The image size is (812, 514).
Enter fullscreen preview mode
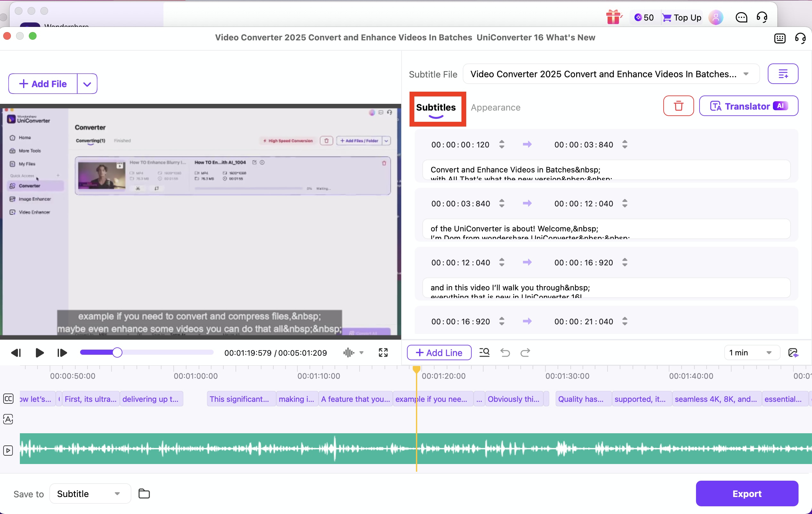pos(383,352)
